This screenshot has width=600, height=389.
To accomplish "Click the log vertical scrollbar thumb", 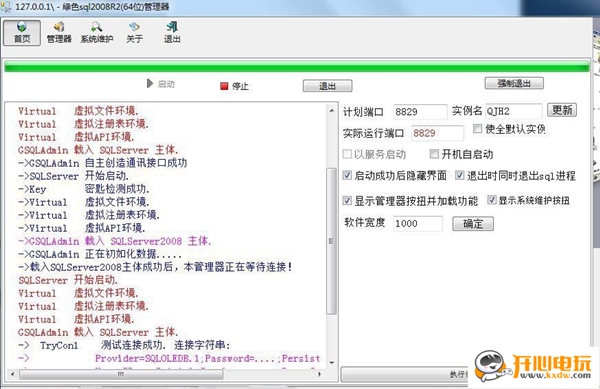I will point(331,241).
